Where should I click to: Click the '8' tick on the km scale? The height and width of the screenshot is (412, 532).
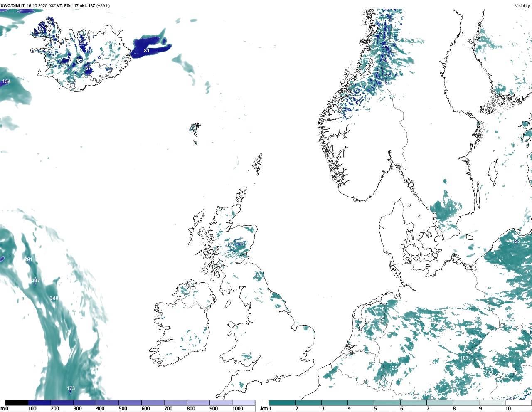click(x=454, y=409)
